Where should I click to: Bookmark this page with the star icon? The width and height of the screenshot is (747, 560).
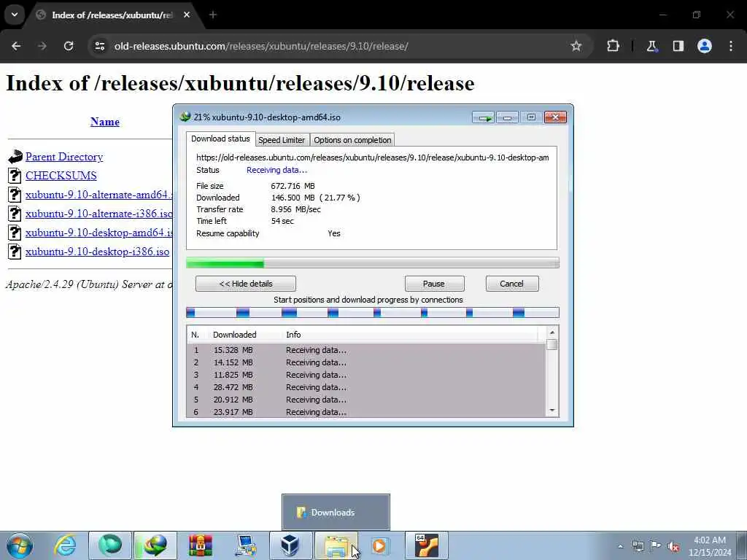(x=576, y=46)
